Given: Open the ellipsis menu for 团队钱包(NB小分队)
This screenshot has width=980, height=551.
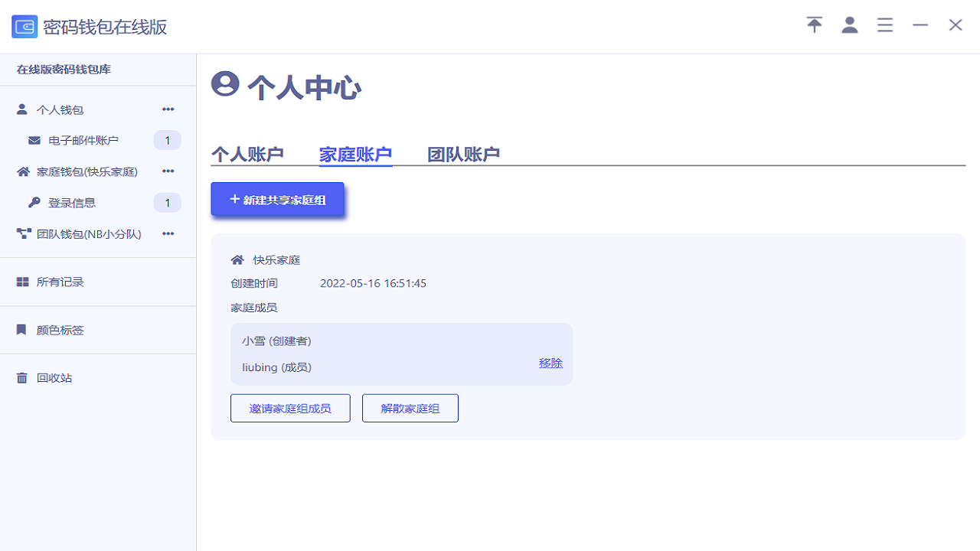Looking at the screenshot, I should coord(168,233).
